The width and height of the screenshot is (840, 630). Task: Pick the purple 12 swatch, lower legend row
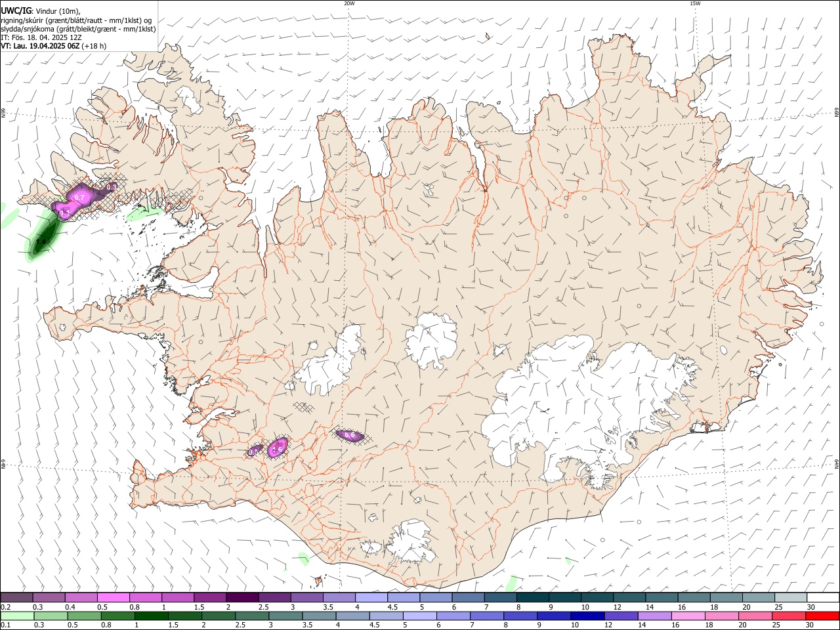click(620, 616)
